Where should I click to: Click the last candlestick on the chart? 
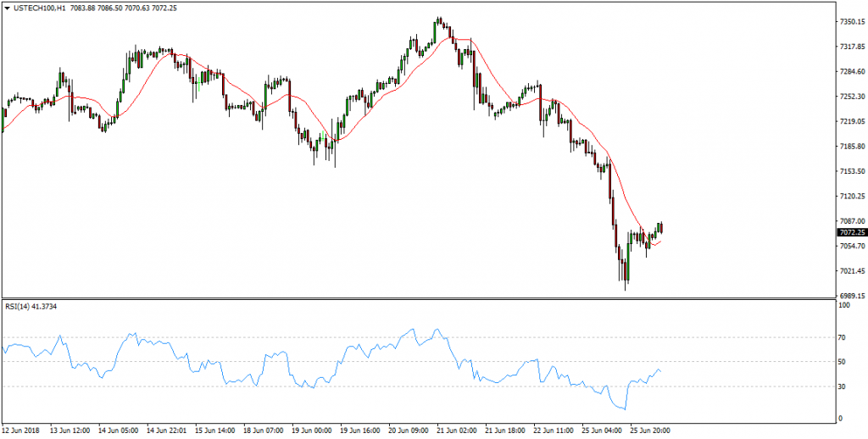click(x=661, y=228)
